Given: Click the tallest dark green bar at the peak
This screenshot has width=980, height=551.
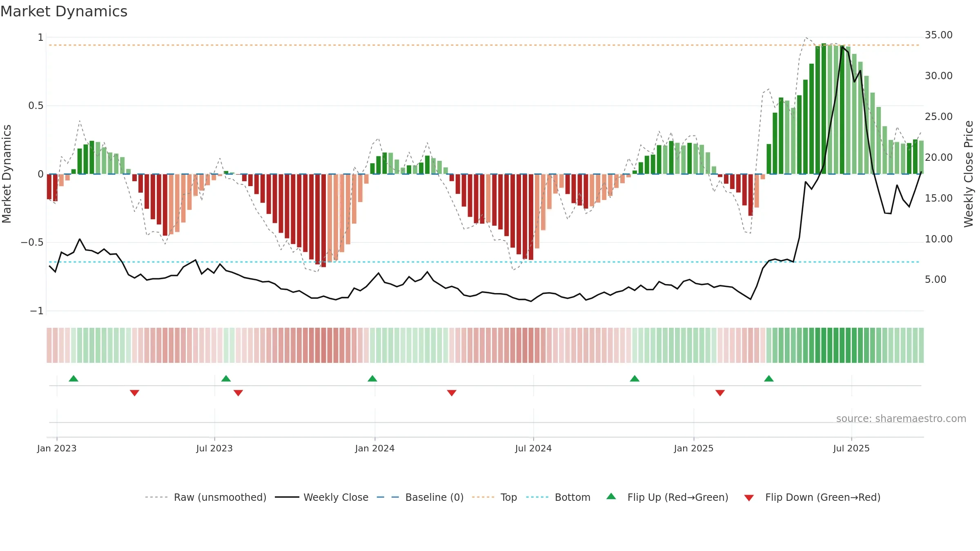Looking at the screenshot, I should [824, 109].
